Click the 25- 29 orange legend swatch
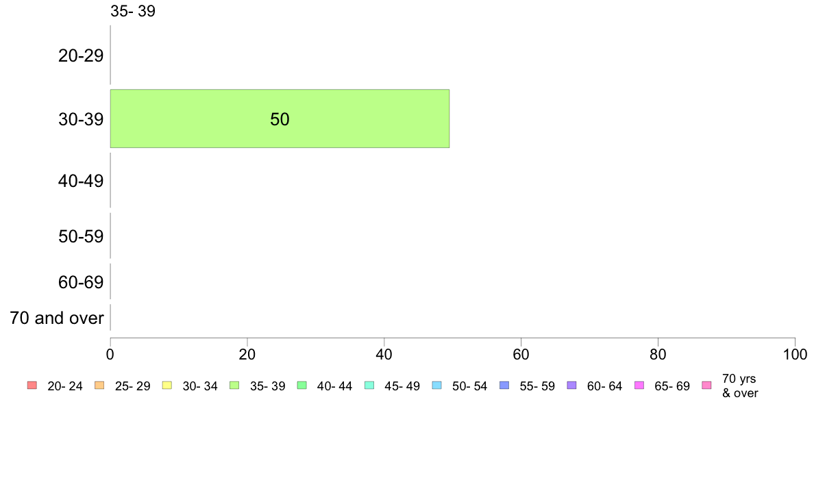This screenshot has height=504, width=814. point(99,385)
